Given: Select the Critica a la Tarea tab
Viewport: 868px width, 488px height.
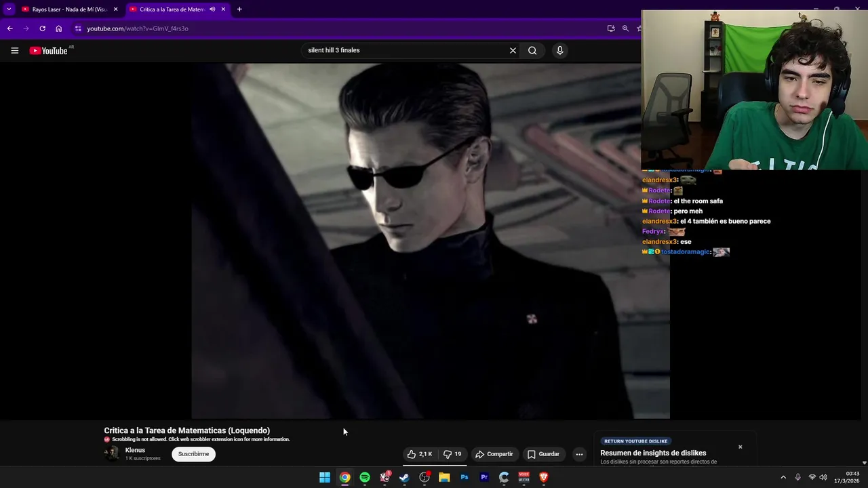Looking at the screenshot, I should click(172, 9).
